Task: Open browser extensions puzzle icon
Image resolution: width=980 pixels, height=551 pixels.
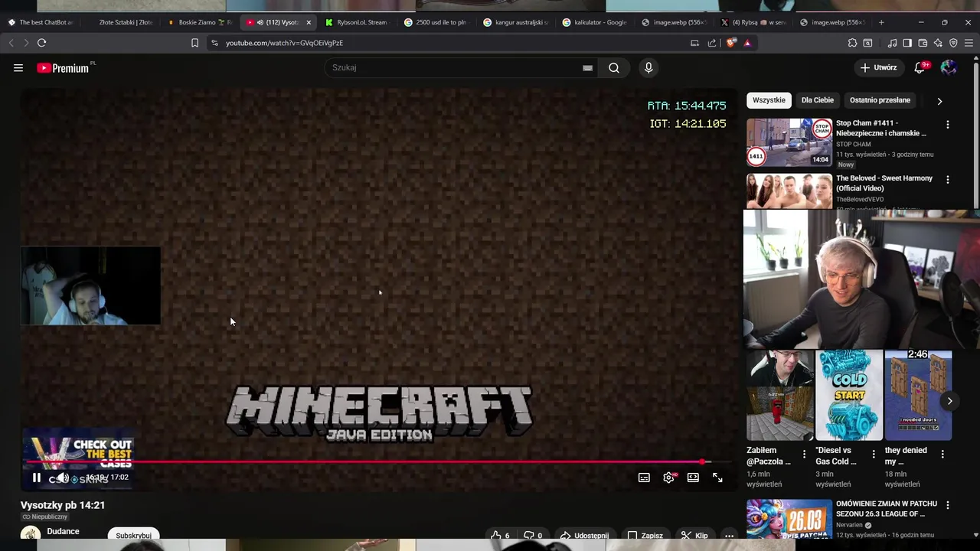Action: coord(852,43)
